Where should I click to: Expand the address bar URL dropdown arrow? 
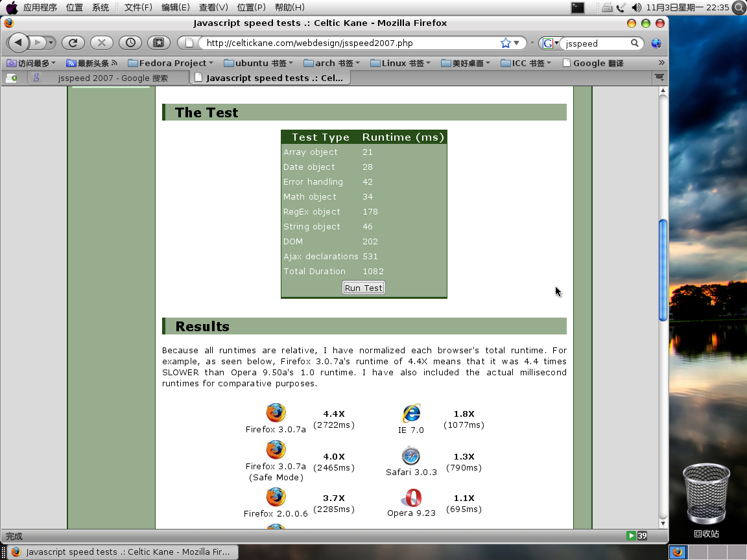(x=516, y=43)
